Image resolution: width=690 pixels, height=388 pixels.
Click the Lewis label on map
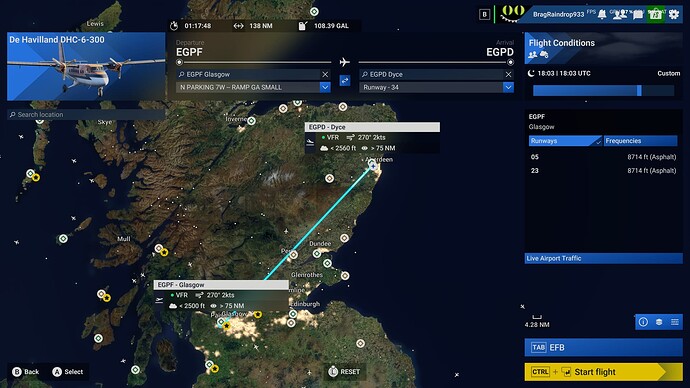tap(95, 23)
